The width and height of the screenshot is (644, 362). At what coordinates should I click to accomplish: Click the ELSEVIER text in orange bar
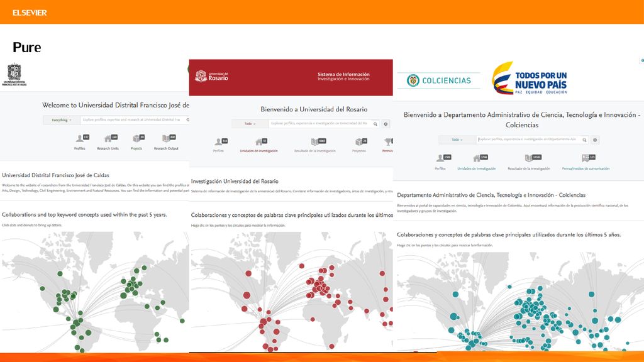click(30, 13)
